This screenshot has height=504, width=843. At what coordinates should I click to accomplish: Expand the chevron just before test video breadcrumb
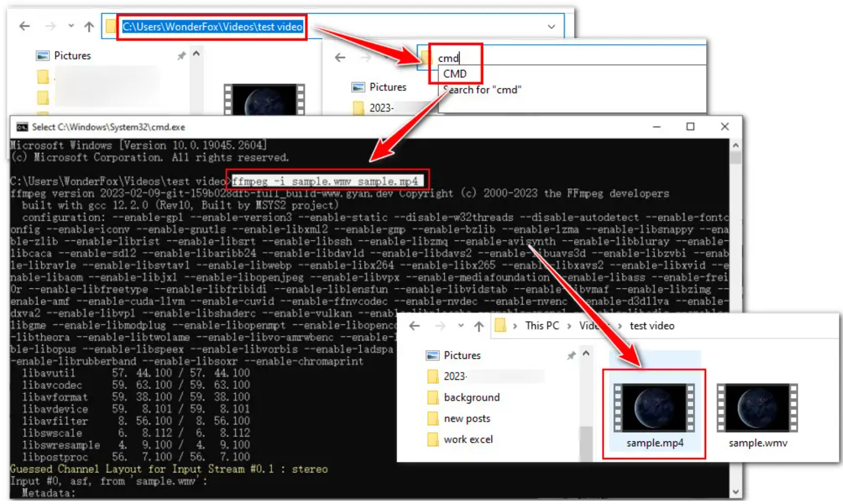620,326
